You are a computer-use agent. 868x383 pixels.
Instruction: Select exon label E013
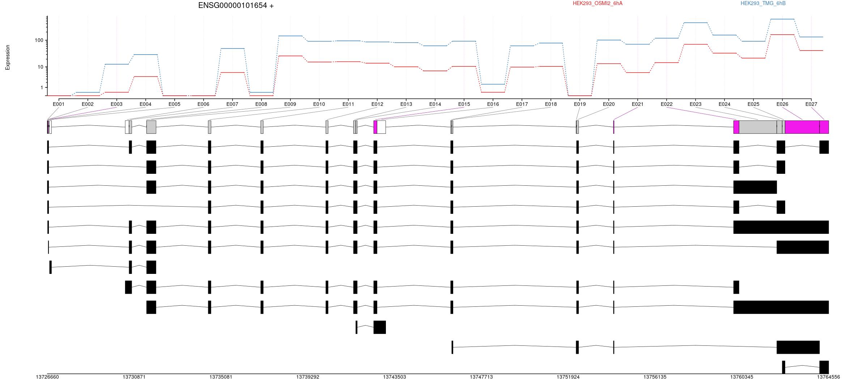coord(406,104)
